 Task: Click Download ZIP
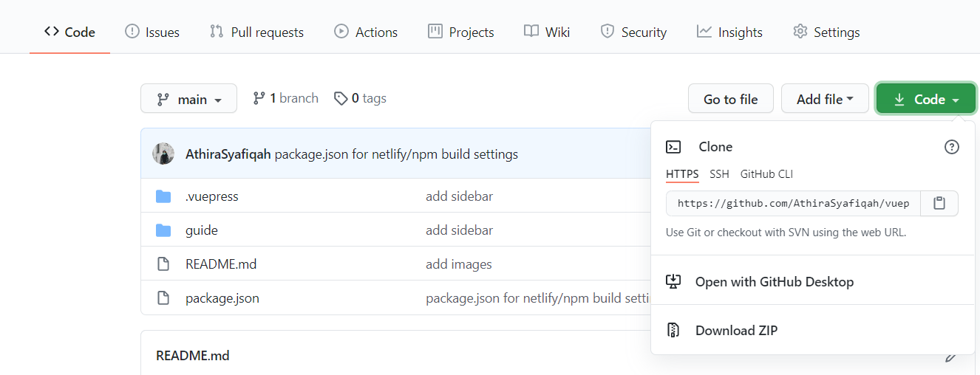point(736,331)
